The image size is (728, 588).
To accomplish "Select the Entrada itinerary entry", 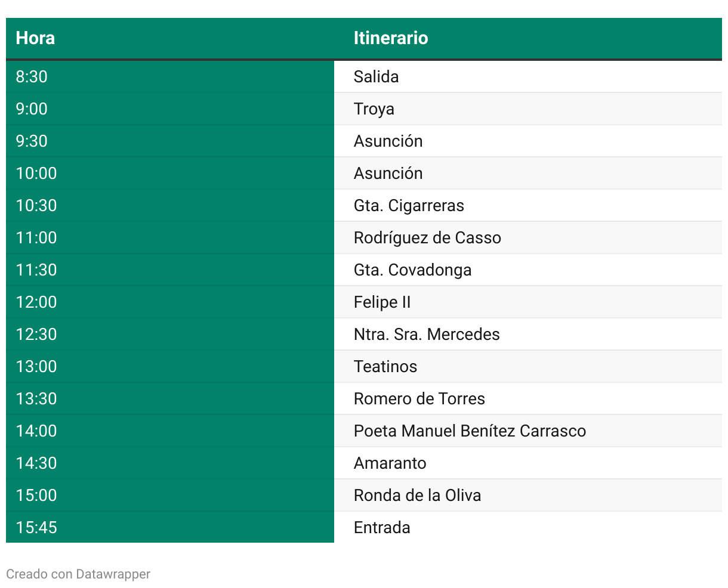I will click(x=381, y=528).
